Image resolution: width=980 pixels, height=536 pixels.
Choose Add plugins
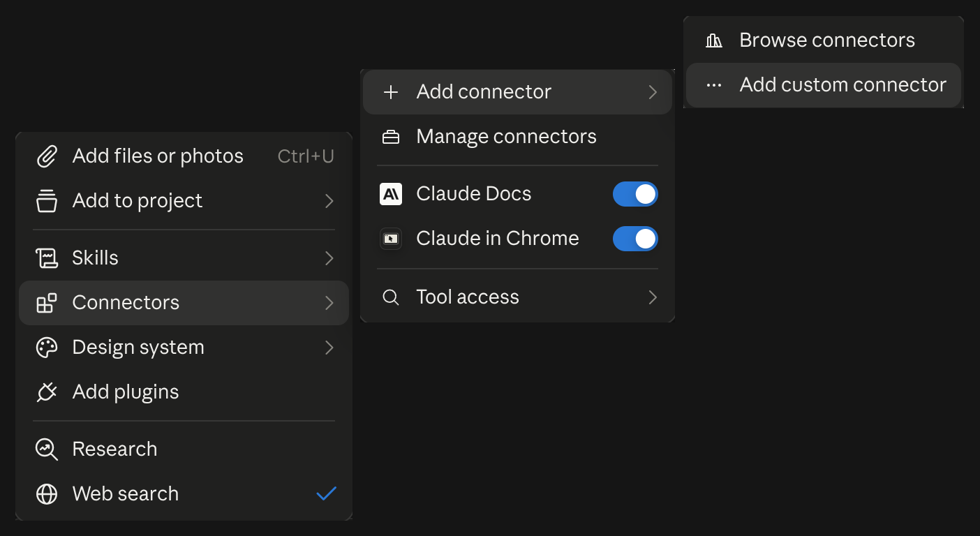pos(184,392)
